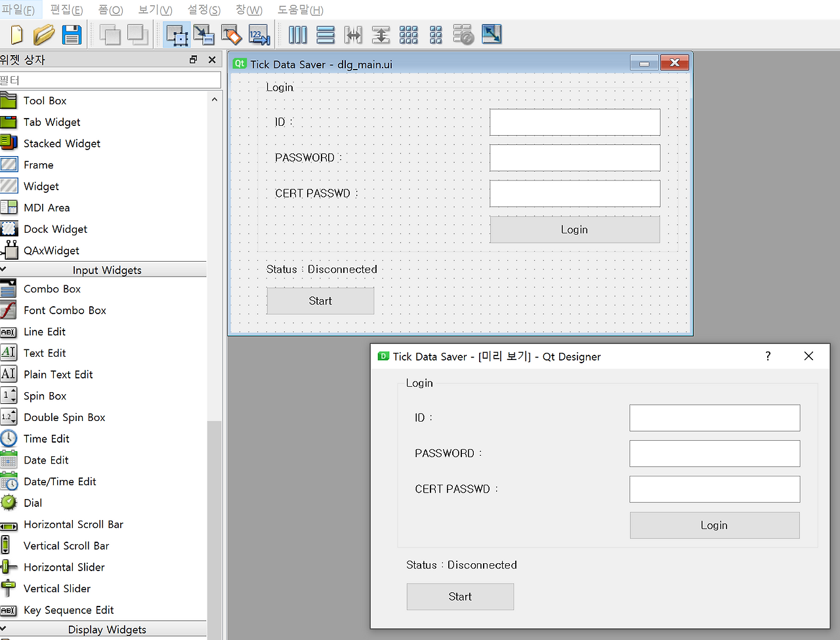Select the Lay Out Horizontally tool
Screen dimensions: 840x640
pyautogui.click(x=298, y=35)
